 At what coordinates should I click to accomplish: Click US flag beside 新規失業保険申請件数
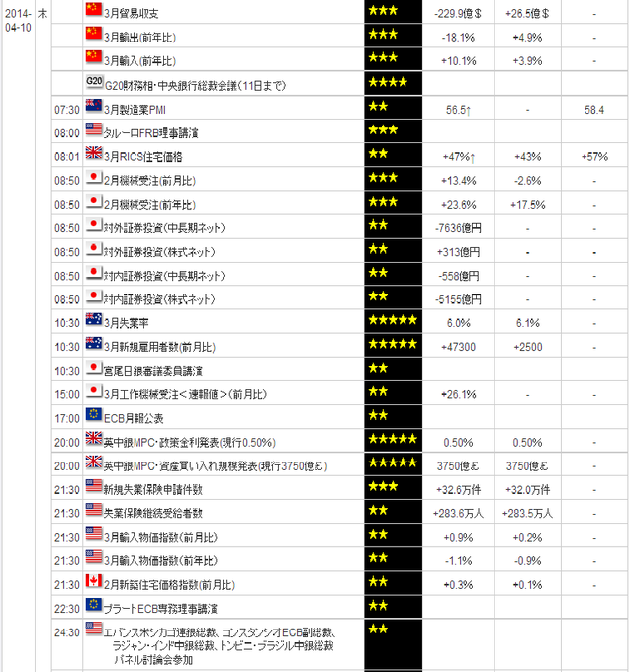coord(94,485)
